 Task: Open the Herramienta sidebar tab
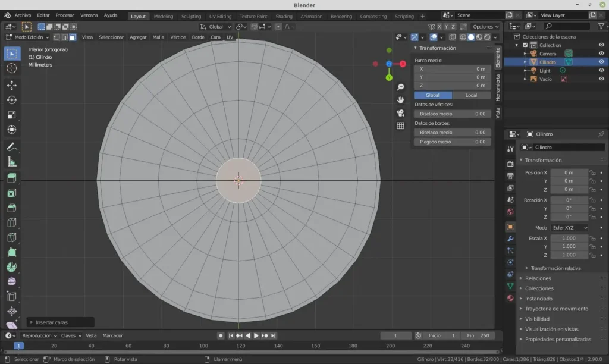coord(498,88)
